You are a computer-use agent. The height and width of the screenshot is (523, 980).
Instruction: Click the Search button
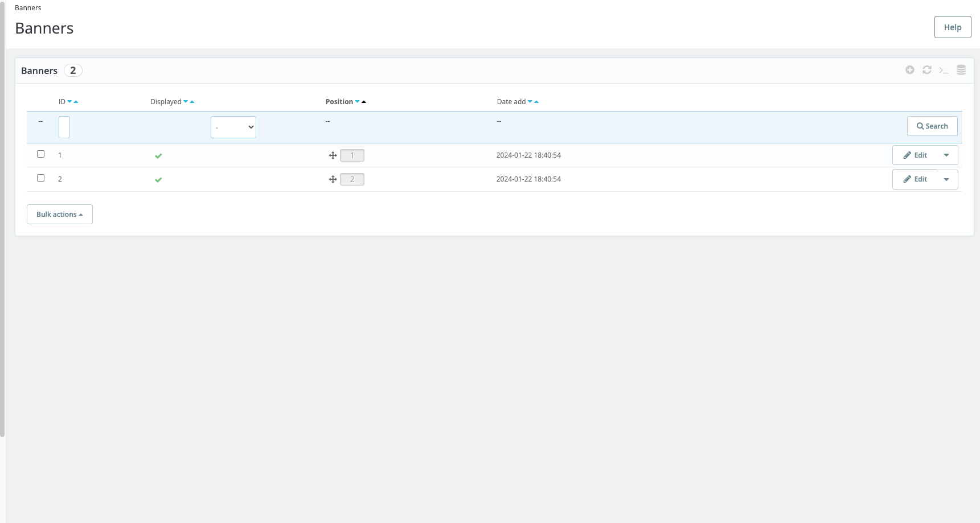pyautogui.click(x=932, y=126)
